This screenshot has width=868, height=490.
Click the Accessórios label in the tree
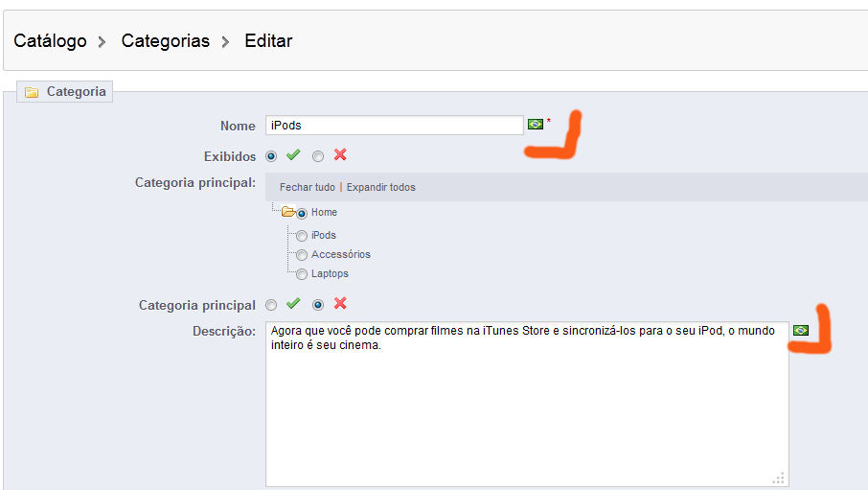(340, 254)
